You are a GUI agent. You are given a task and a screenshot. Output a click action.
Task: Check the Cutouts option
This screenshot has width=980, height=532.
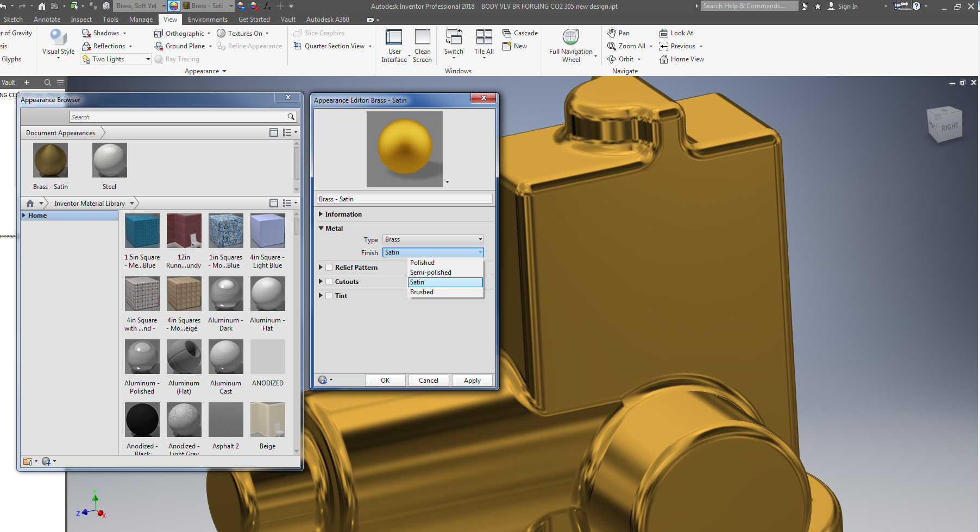coord(329,281)
